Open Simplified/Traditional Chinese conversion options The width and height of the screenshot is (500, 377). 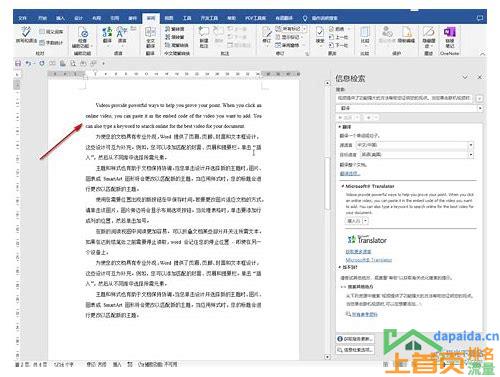click(177, 45)
